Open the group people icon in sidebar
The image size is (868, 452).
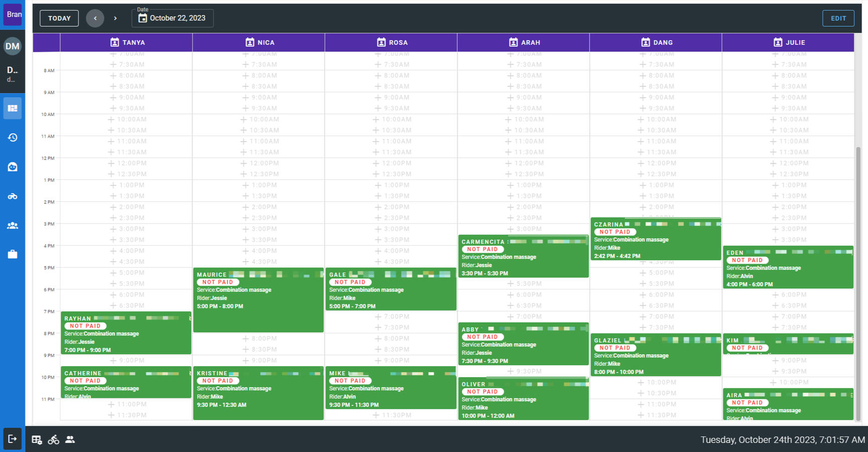(x=13, y=225)
